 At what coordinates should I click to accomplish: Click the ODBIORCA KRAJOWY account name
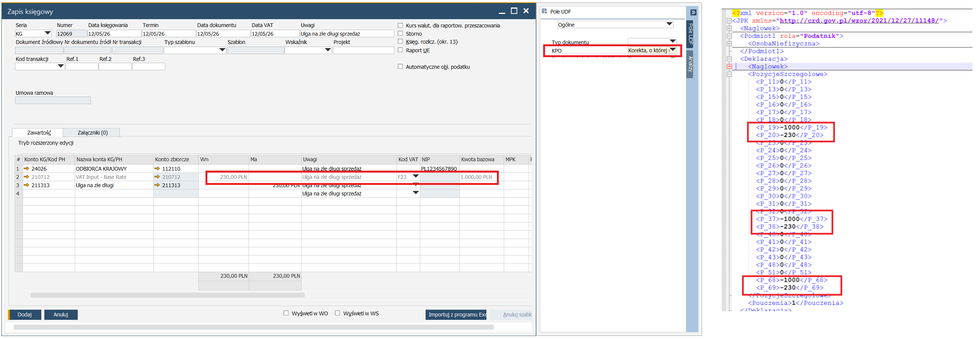pos(101,168)
